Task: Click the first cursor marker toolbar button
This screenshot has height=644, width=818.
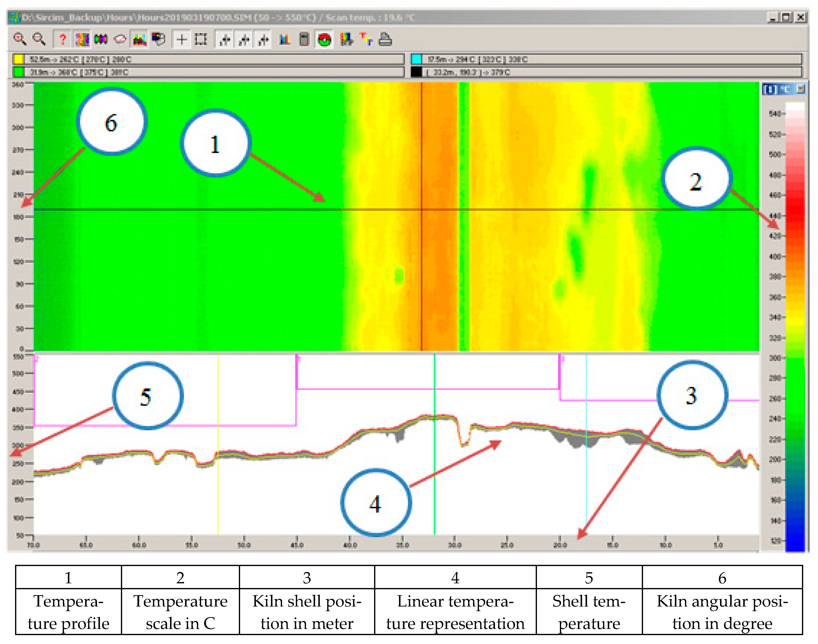Action: click(225, 39)
